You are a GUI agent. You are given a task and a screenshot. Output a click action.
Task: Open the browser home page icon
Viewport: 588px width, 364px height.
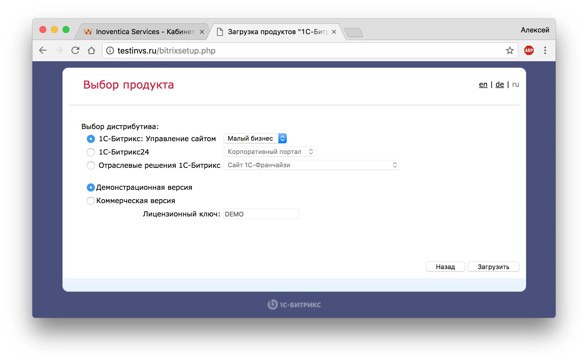click(91, 50)
